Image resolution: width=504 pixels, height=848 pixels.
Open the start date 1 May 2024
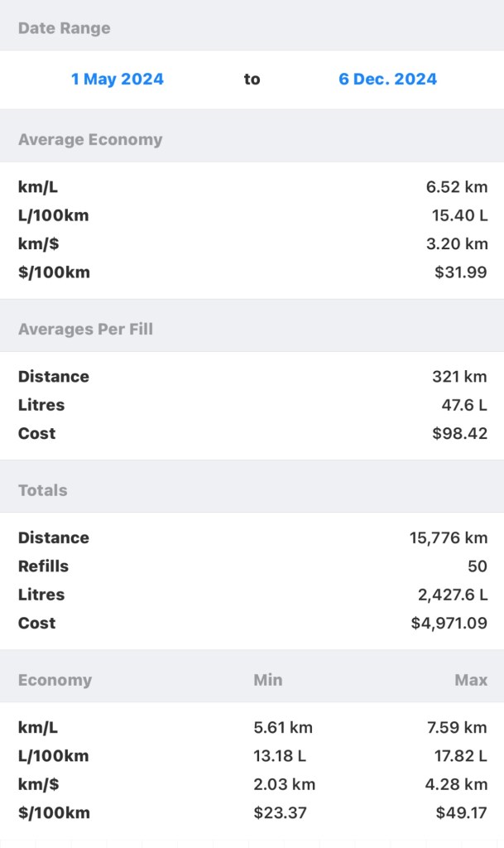tap(117, 79)
